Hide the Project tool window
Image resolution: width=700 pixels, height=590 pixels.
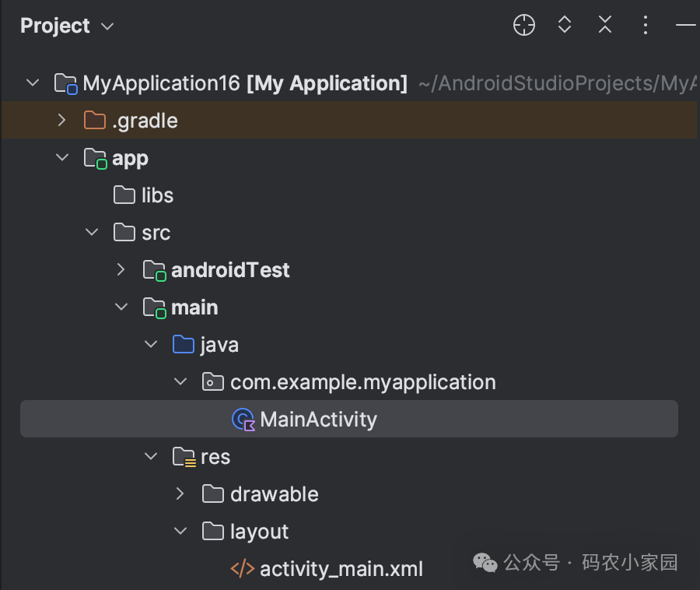686,25
